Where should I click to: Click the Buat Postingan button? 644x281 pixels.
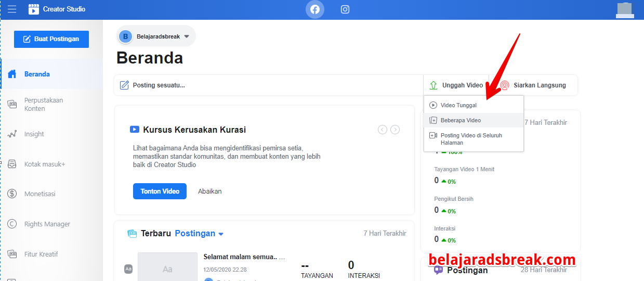point(51,39)
